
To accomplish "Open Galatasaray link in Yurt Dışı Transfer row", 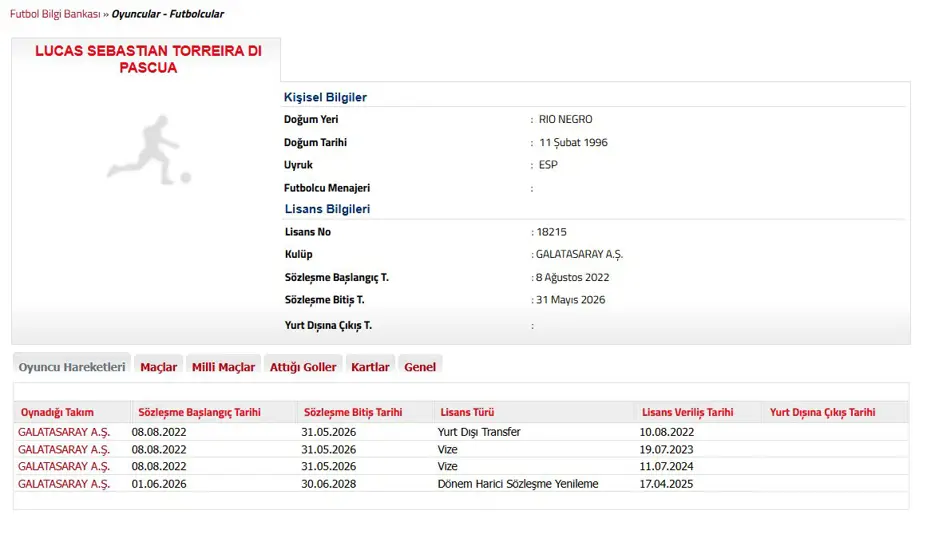I will pos(64,432).
